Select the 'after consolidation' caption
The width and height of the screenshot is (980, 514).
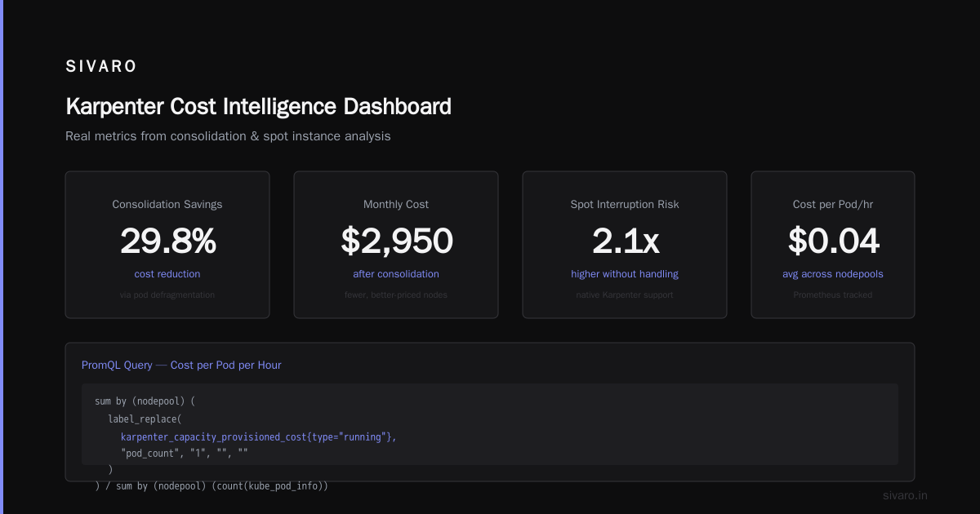tap(396, 274)
